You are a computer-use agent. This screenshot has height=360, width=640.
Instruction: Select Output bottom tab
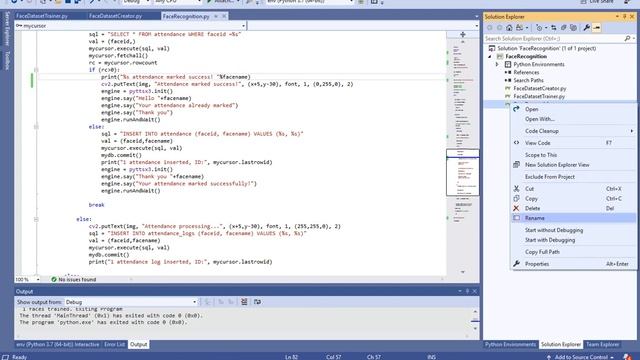(x=138, y=344)
